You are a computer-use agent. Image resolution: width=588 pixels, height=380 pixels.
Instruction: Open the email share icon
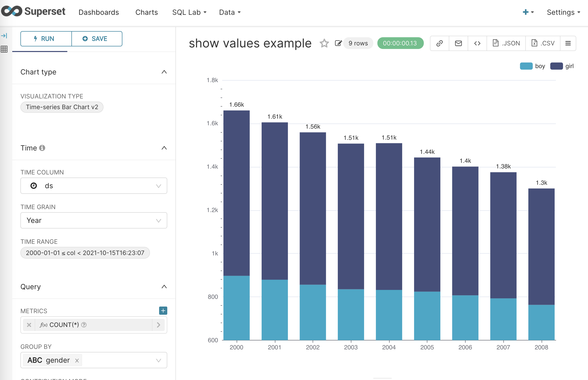point(458,43)
